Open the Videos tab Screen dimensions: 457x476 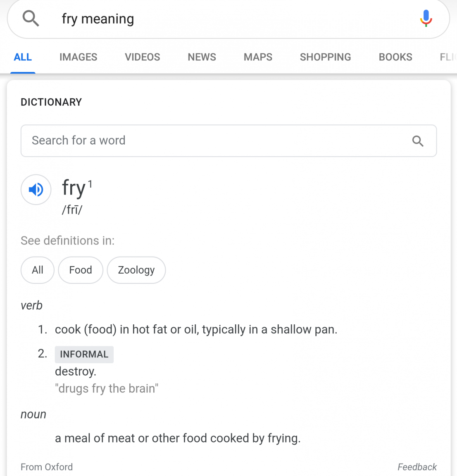142,57
